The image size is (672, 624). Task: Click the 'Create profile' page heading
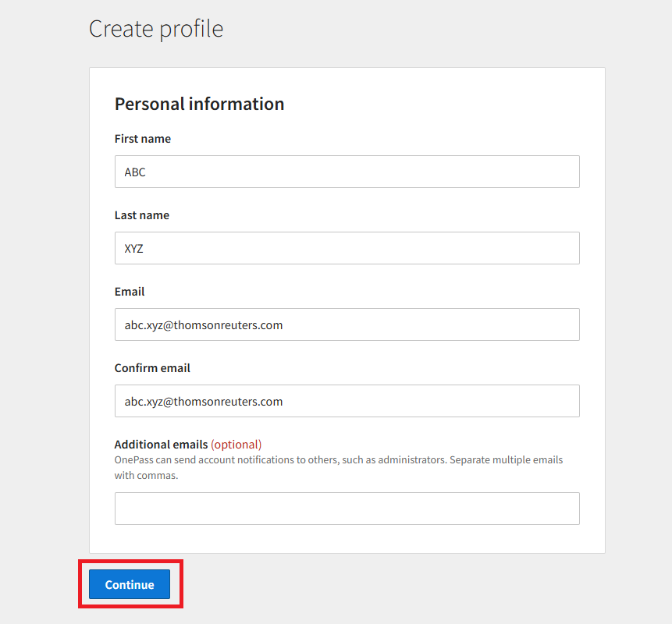[x=156, y=29]
